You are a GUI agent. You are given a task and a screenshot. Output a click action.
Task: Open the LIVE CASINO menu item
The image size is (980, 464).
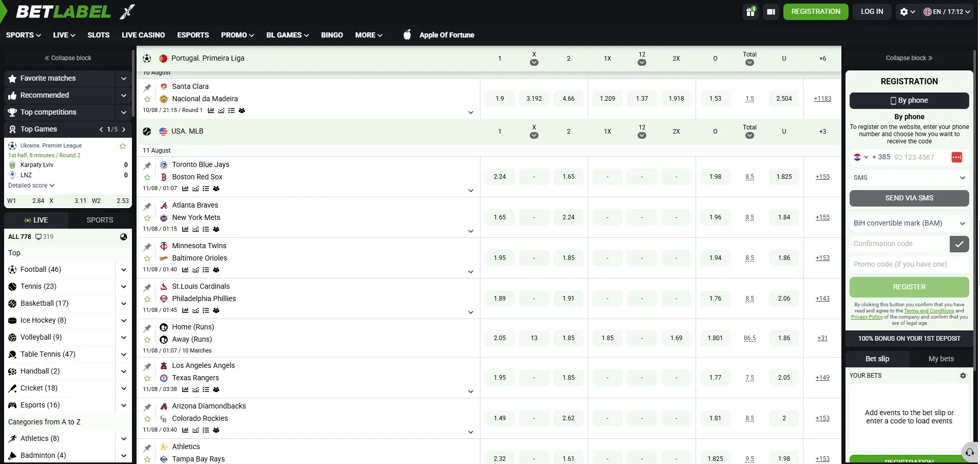pyautogui.click(x=143, y=35)
